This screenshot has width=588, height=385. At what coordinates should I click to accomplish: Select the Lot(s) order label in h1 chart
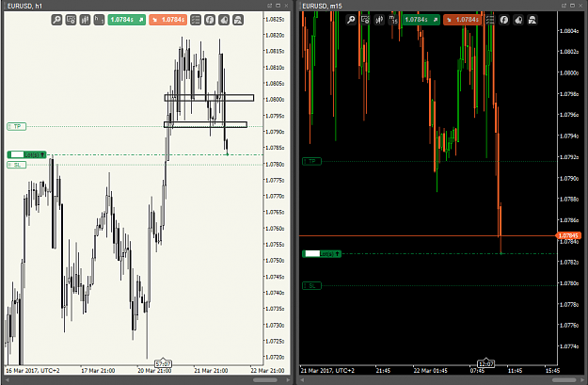pos(26,154)
